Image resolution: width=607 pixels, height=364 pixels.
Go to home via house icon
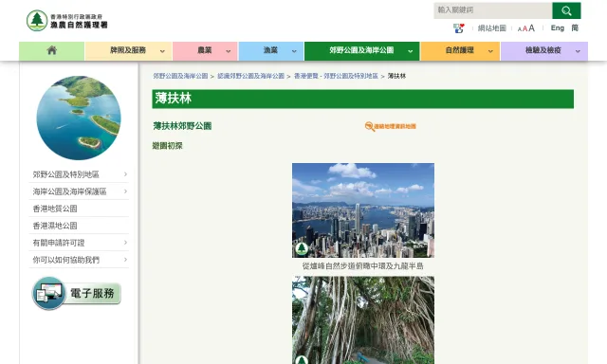click(52, 50)
